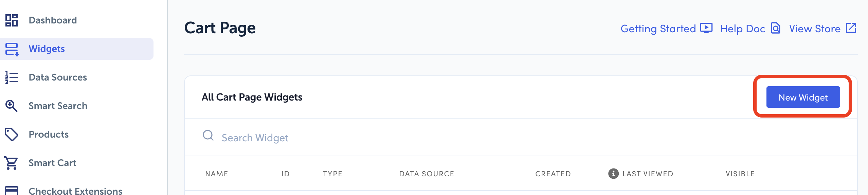Open the Dashboard menu item
The width and height of the screenshot is (868, 195).
click(53, 20)
